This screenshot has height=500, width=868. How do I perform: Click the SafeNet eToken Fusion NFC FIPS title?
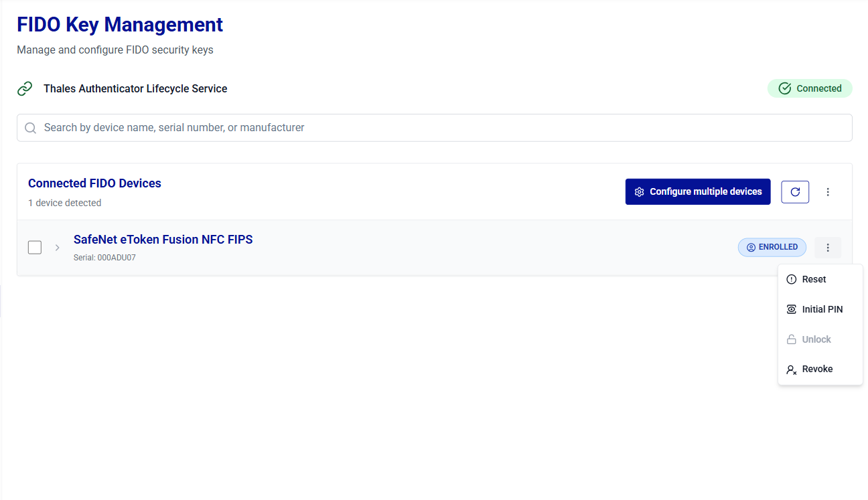[163, 240]
